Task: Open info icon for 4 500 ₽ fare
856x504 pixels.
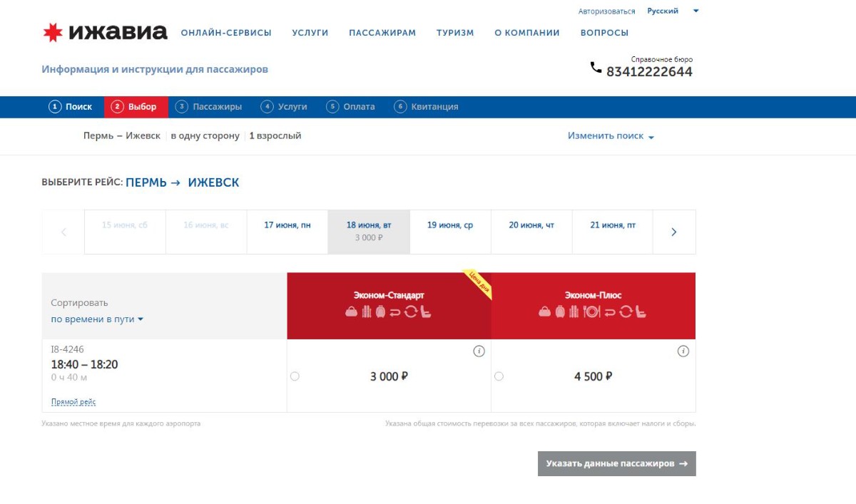Action: click(683, 351)
